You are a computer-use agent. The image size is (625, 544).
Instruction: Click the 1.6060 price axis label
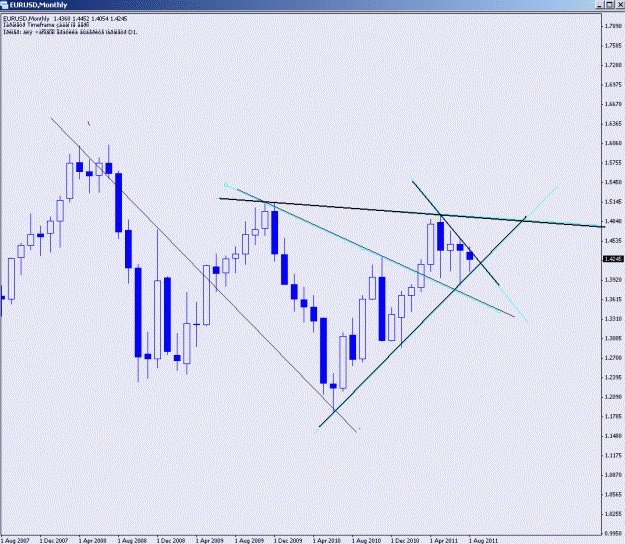click(614, 143)
